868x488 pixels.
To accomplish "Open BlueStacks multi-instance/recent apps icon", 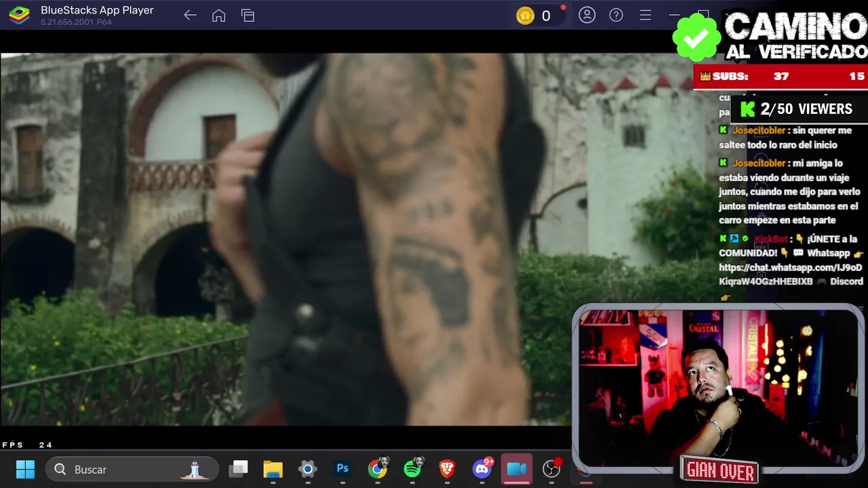I will [248, 16].
